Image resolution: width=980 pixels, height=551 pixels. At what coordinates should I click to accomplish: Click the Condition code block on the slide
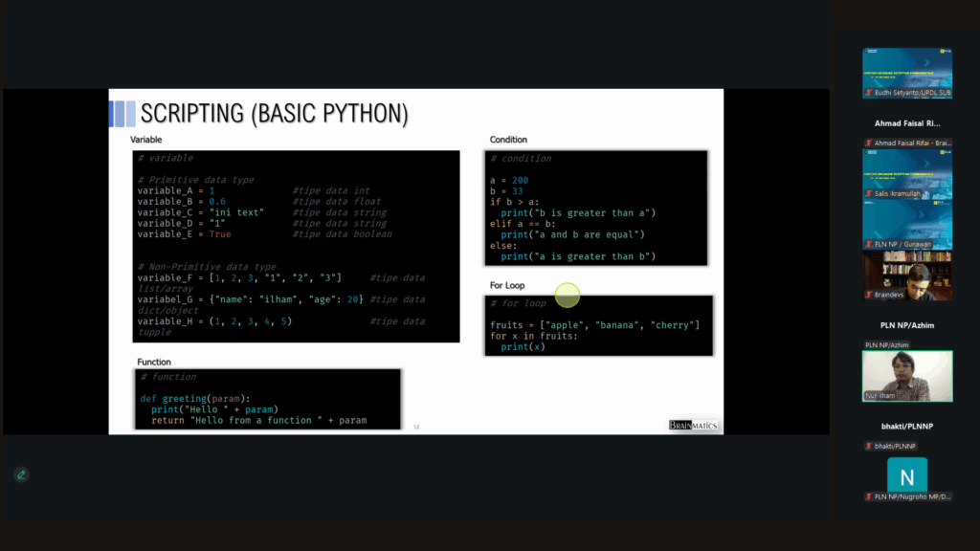point(598,208)
